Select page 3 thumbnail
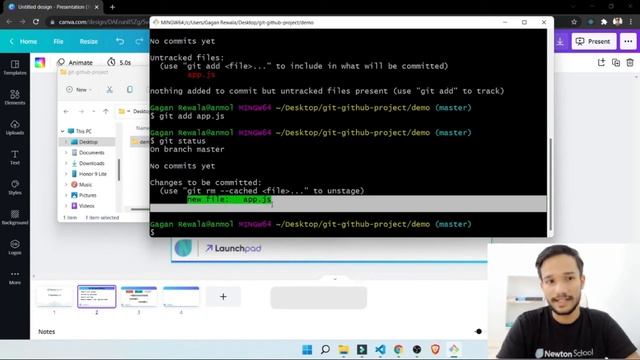640x360 pixels. pos(139,297)
